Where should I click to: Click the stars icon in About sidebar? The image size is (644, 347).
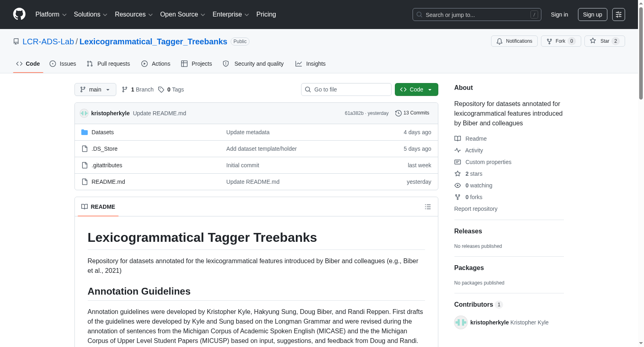[458, 174]
